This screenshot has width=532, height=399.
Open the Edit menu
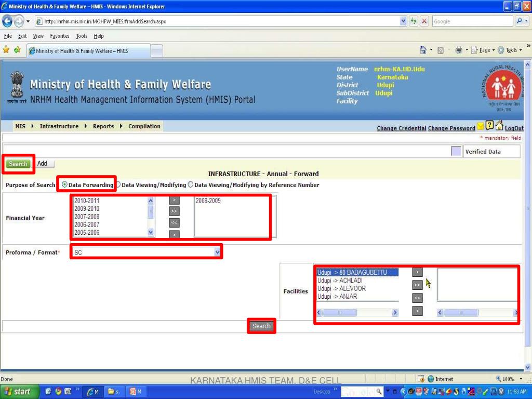(x=22, y=36)
